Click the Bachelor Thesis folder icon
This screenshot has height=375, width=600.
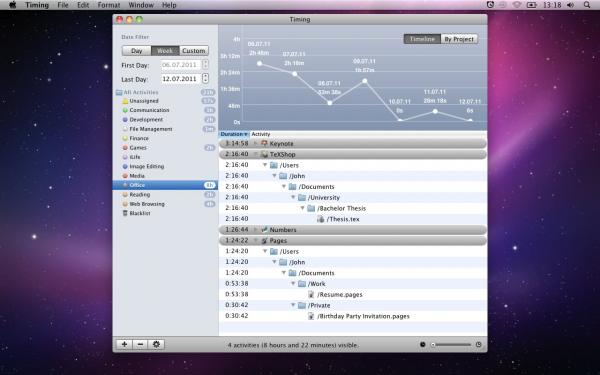click(x=311, y=208)
